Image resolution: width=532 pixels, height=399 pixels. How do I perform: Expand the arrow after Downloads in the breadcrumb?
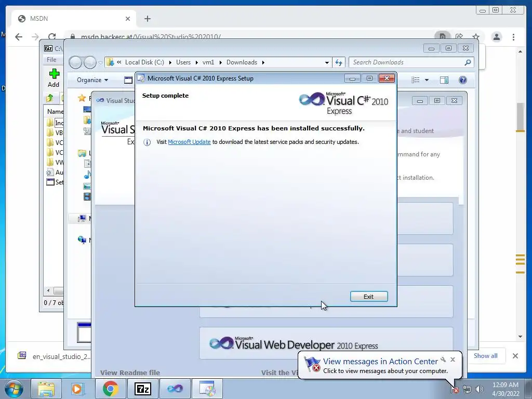coord(263,62)
